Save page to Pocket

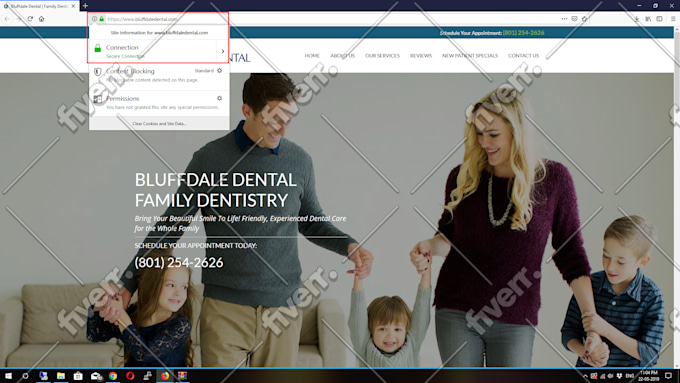574,19
